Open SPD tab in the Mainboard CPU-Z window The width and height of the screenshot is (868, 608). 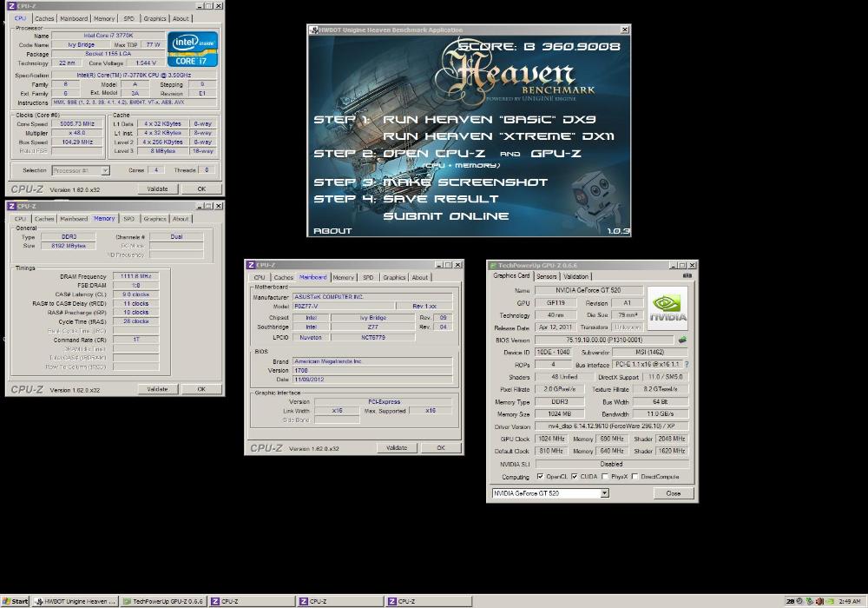368,277
